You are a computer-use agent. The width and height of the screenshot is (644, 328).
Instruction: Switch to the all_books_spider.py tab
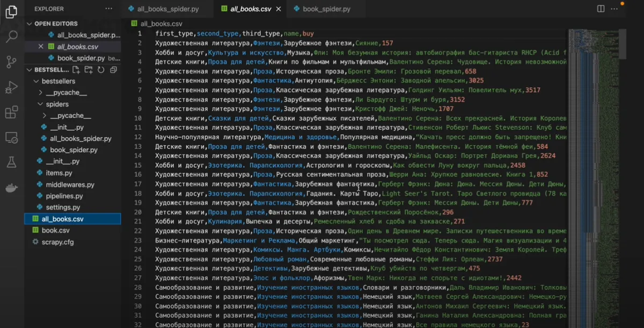tap(167, 9)
